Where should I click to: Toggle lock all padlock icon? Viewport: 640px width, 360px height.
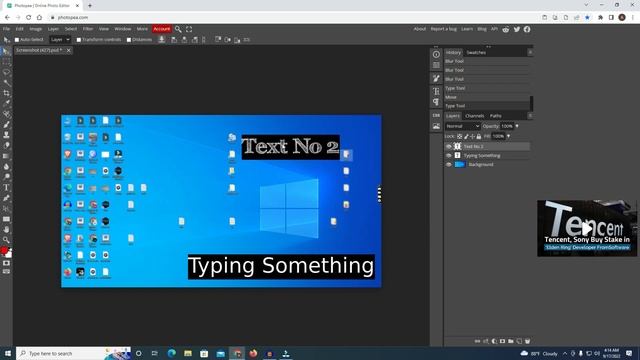click(x=479, y=136)
